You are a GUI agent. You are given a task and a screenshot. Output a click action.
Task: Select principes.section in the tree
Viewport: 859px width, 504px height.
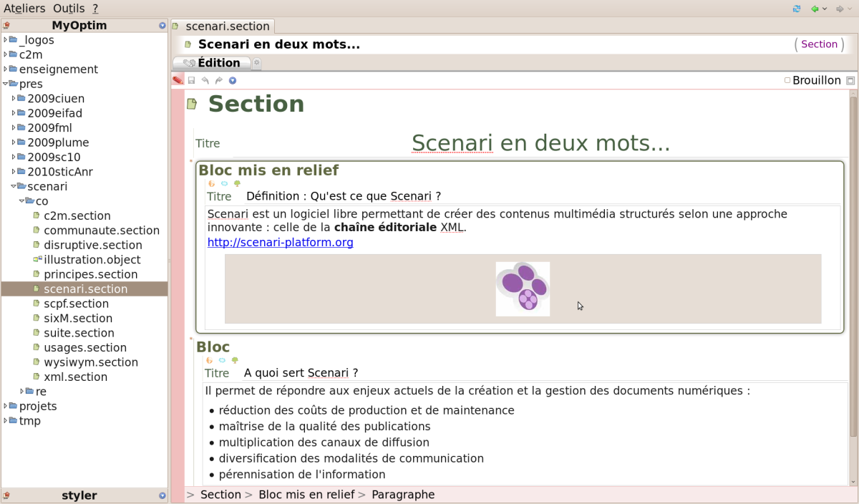tap(90, 275)
